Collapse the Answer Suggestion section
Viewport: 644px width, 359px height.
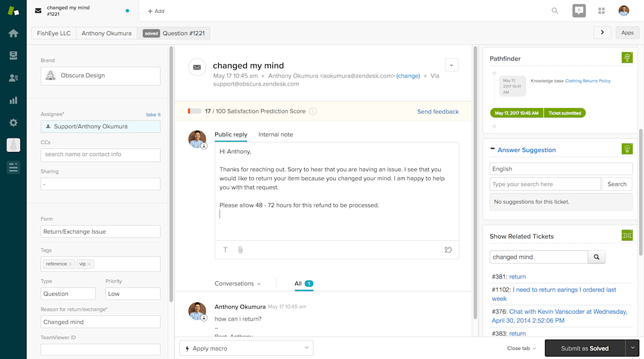493,148
